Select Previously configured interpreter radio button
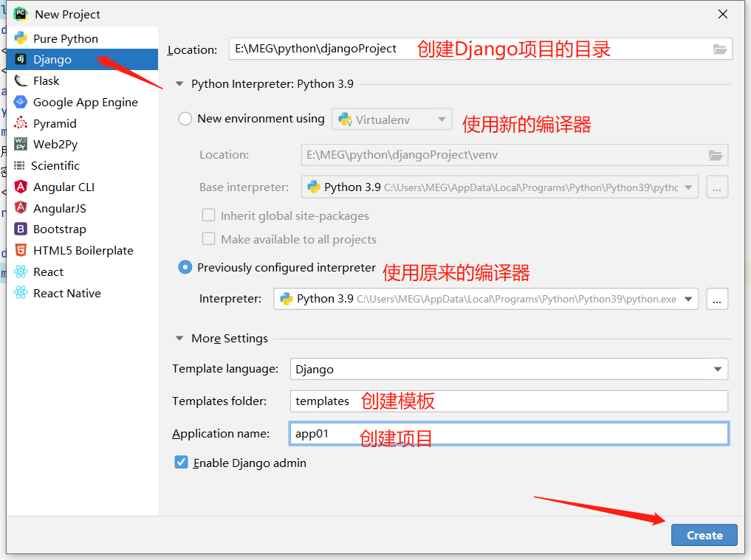Image resolution: width=751 pixels, height=560 pixels. click(x=185, y=267)
